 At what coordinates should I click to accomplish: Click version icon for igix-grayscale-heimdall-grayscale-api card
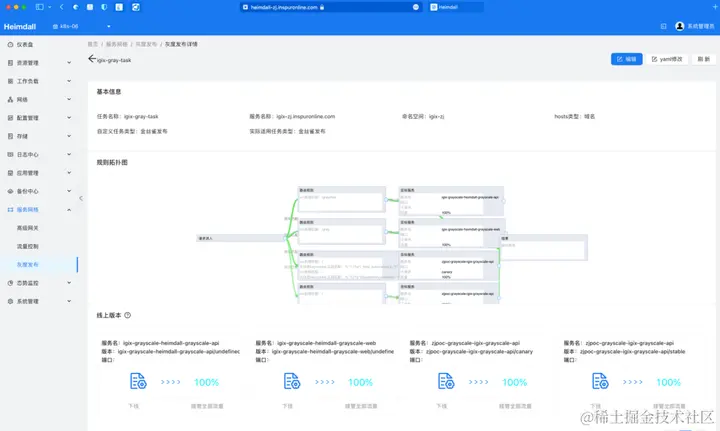[x=138, y=381]
